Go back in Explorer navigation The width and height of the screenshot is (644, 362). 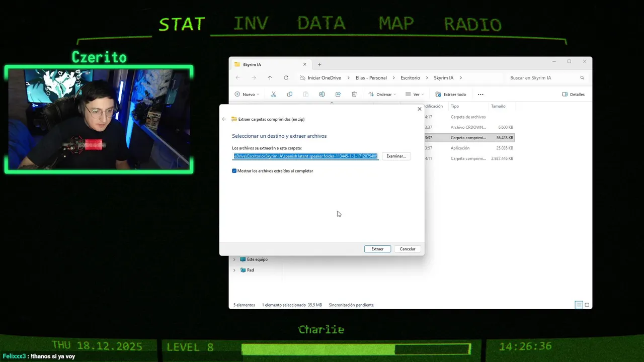(x=237, y=78)
